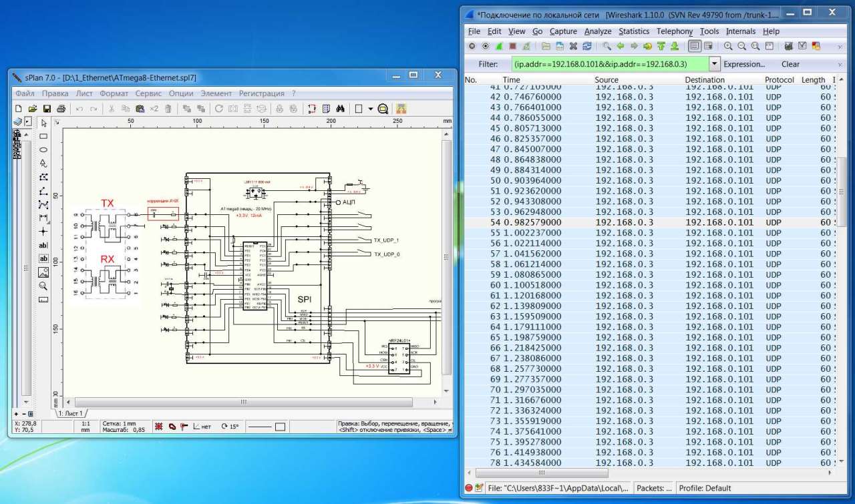Open the Telephony menu in Wireshark
This screenshot has height=504, width=855.
click(x=675, y=31)
